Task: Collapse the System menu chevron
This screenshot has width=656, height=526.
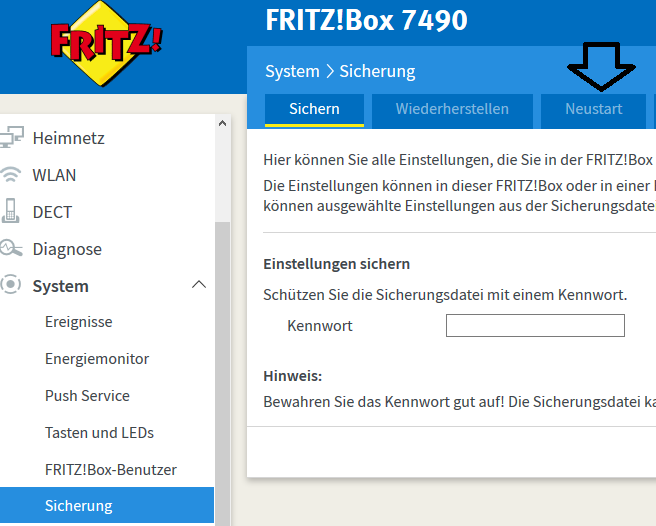Action: click(199, 285)
